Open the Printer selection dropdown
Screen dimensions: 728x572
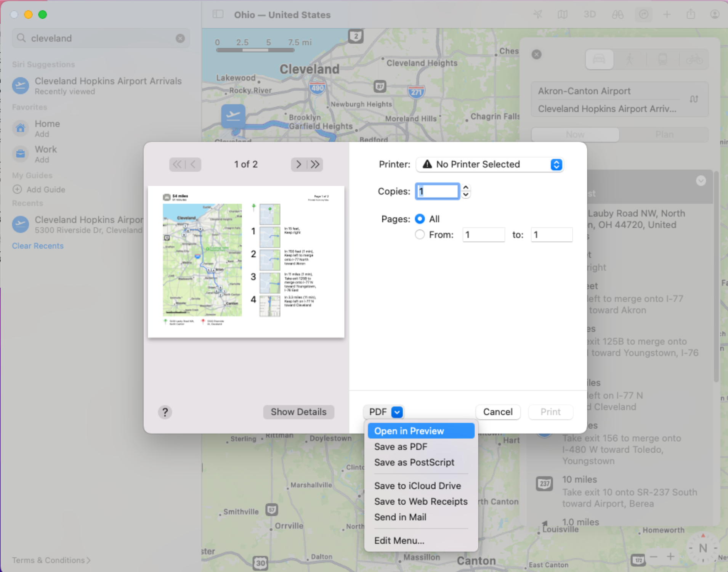coord(490,164)
